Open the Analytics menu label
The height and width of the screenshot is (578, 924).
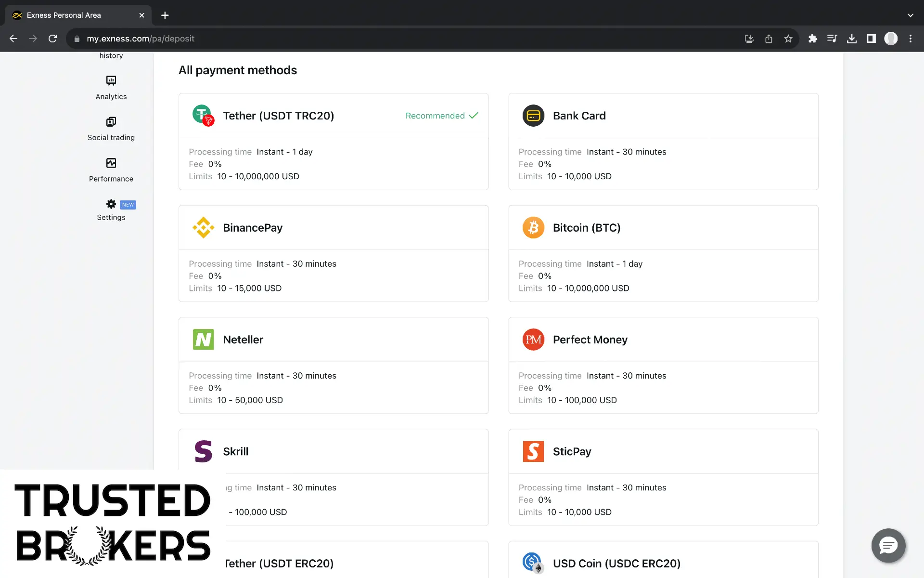click(x=111, y=97)
